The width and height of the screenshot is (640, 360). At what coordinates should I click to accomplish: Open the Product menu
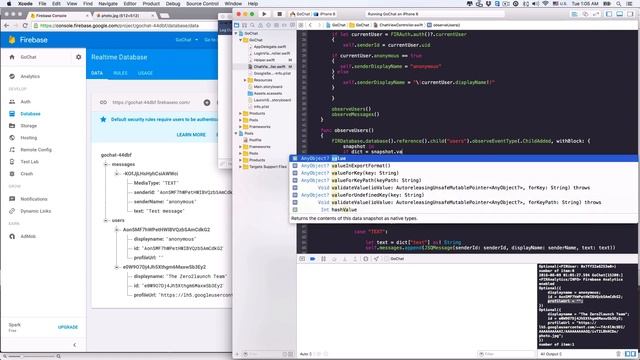click(151, 3)
